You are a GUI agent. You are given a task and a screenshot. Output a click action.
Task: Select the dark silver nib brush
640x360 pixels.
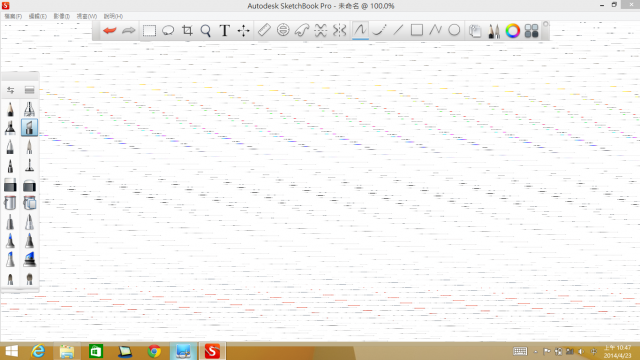(x=10, y=222)
